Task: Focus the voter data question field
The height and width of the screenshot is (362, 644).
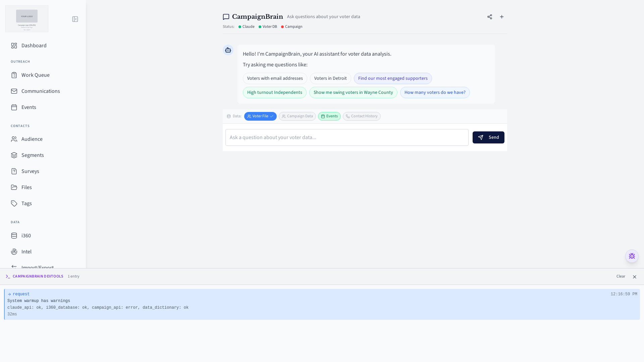Action: (347, 137)
